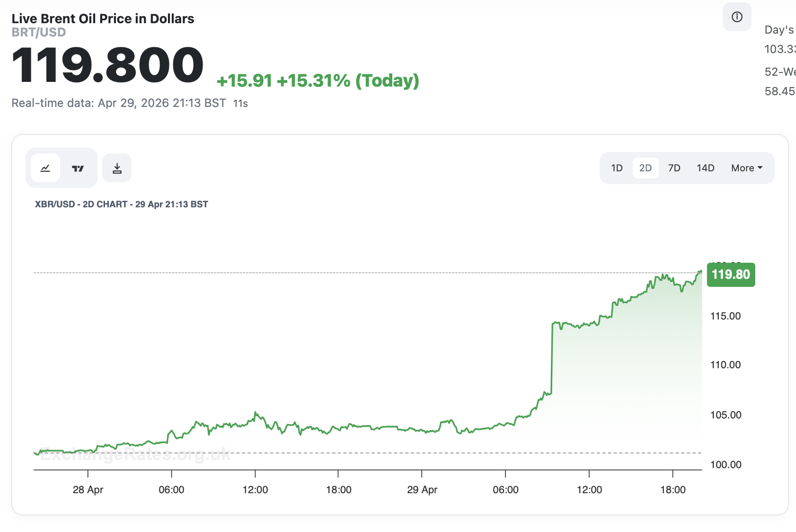Click the green 119.80 current price tag

731,275
